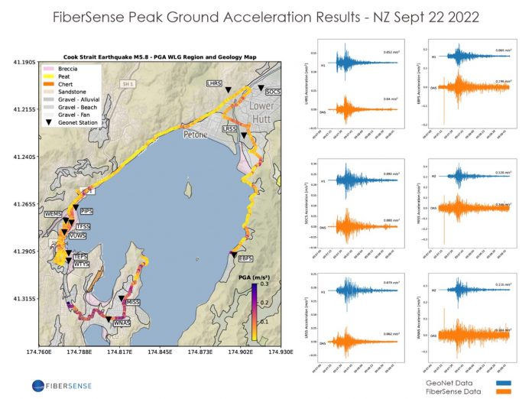Click the GeoNet Data legend text

pos(449,383)
